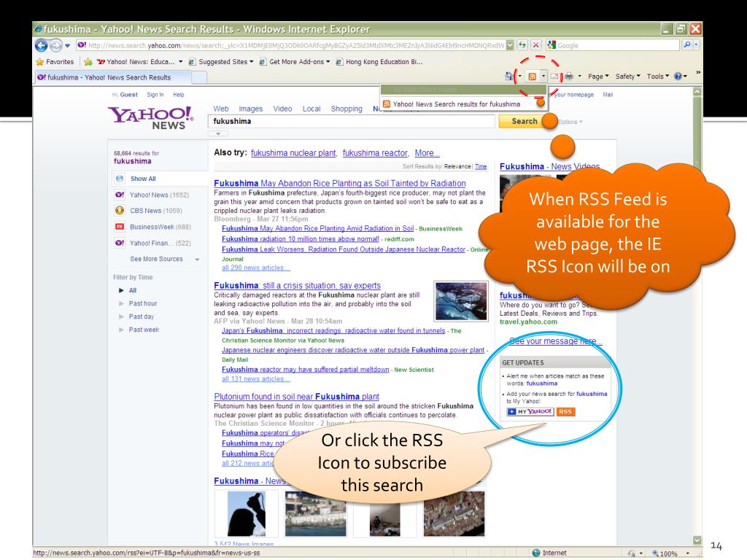Viewport: 747px width, 560px height.
Task: Click the Refresh button in address bar
Action: tap(522, 44)
